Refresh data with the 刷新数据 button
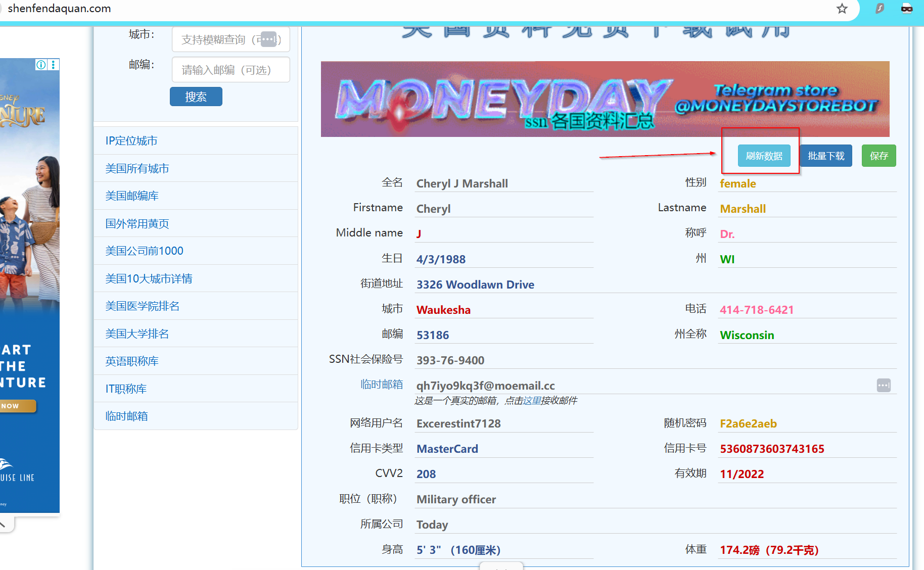Viewport: 924px width, 570px height. tap(764, 156)
